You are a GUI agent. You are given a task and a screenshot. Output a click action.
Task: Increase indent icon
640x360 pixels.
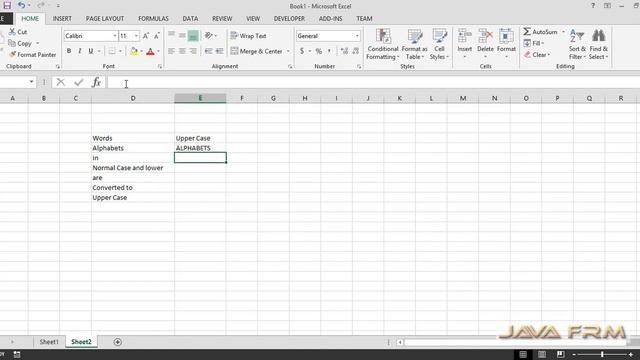click(219, 51)
